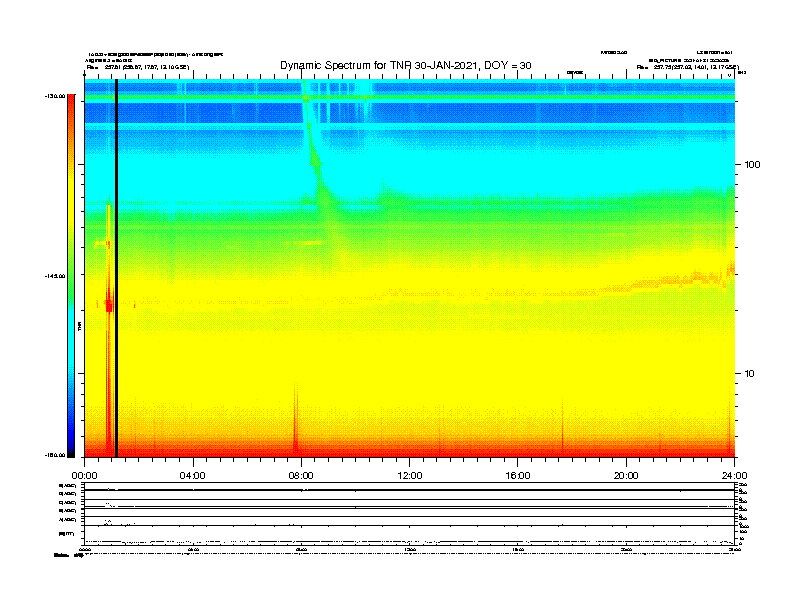792x612 pixels.
Task: Click the 100 frequency axis label
Action: coord(752,165)
